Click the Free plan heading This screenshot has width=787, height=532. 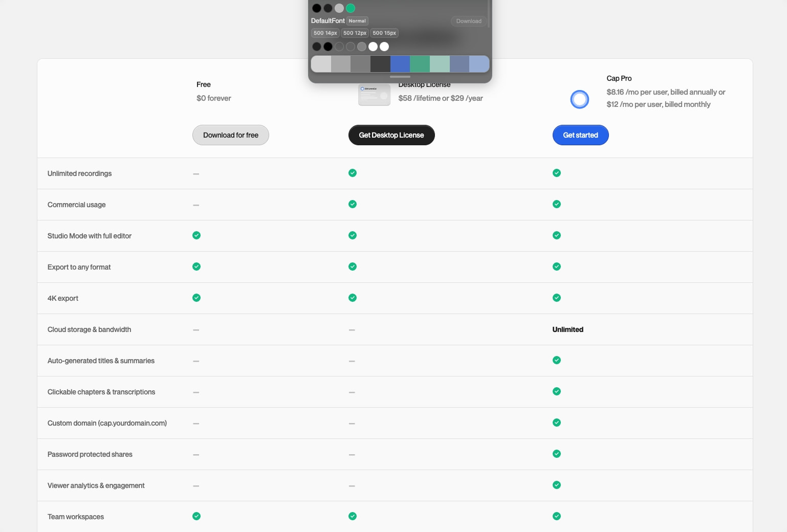[204, 84]
